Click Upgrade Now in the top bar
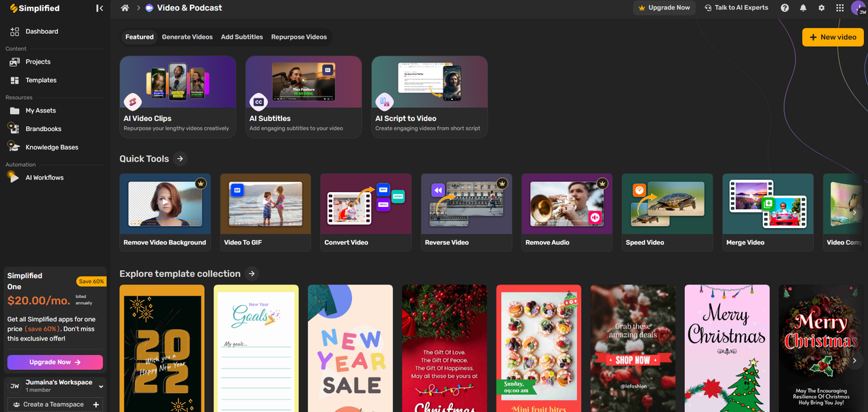The height and width of the screenshot is (412, 868). [664, 8]
